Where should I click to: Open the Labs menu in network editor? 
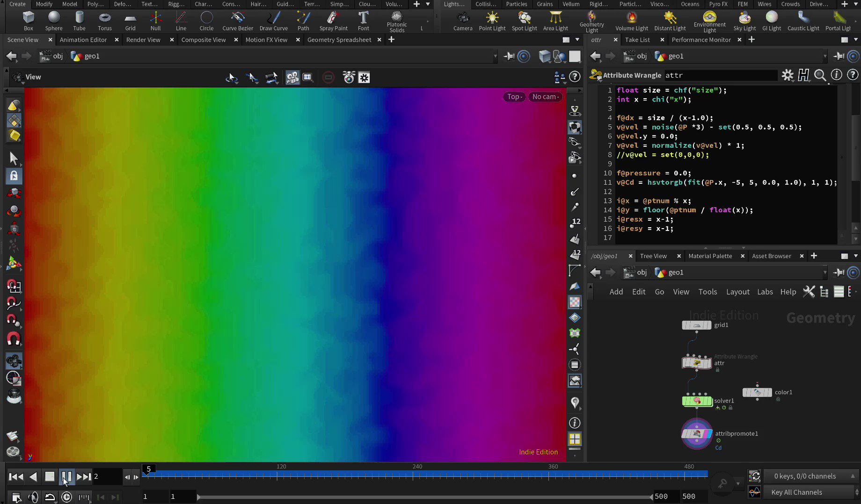[x=765, y=292]
